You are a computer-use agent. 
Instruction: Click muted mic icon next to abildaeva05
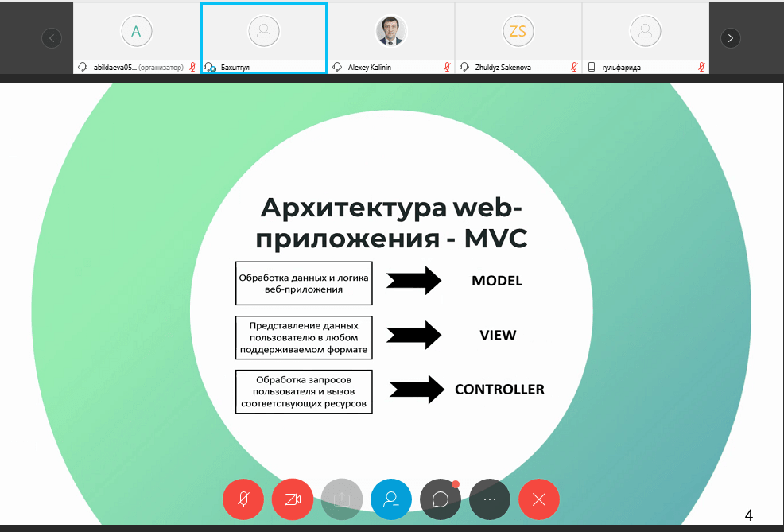tap(192, 67)
